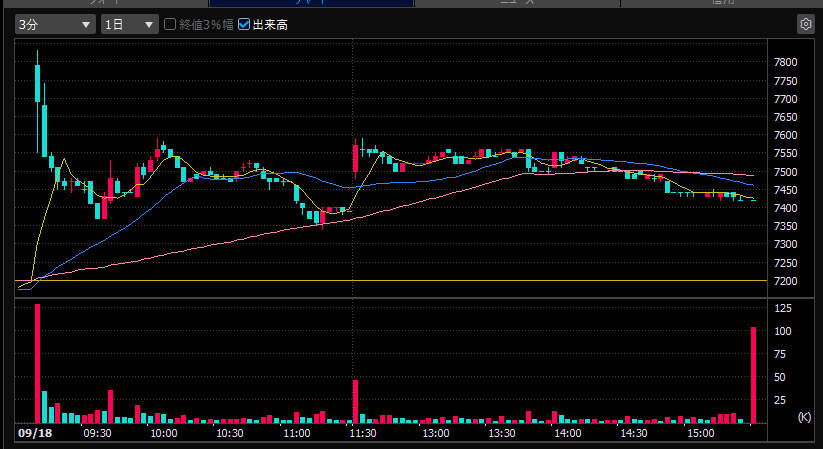
Task: Click the 100 volume axis label
Action: tap(783, 331)
